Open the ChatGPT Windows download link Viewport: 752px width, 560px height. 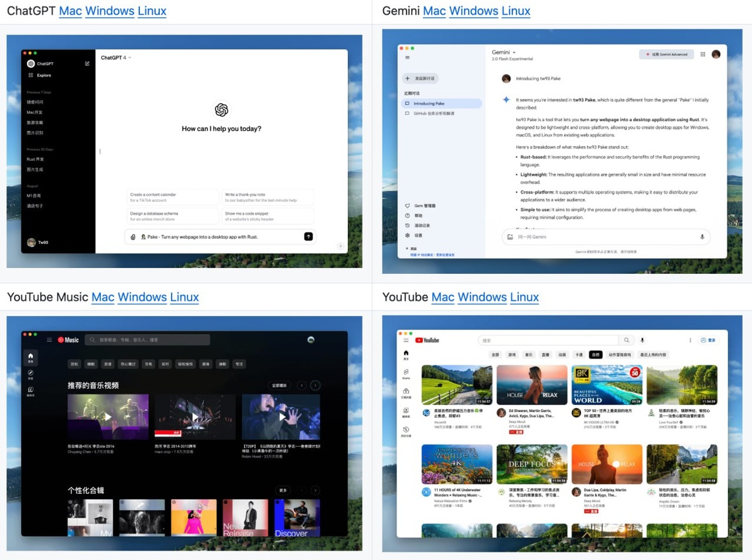(110, 11)
